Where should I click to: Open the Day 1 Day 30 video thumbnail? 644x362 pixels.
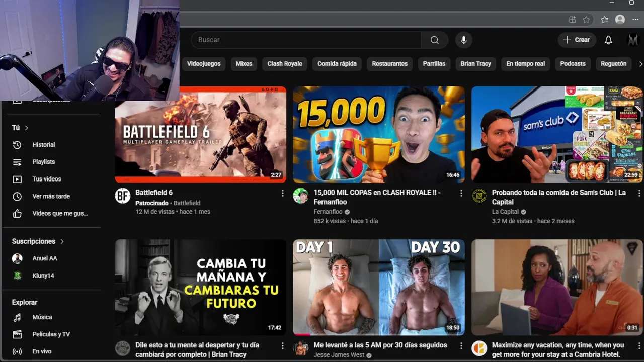[x=379, y=287]
